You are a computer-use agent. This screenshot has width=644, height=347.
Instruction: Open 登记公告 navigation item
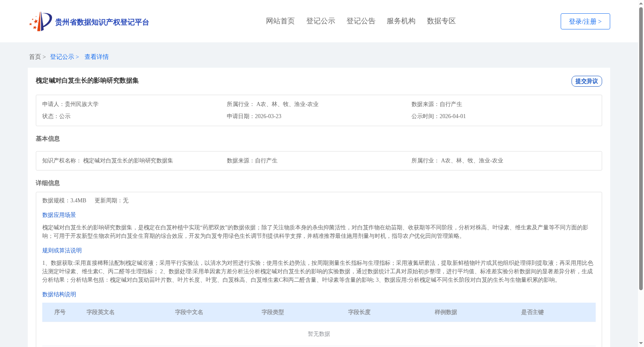(361, 21)
